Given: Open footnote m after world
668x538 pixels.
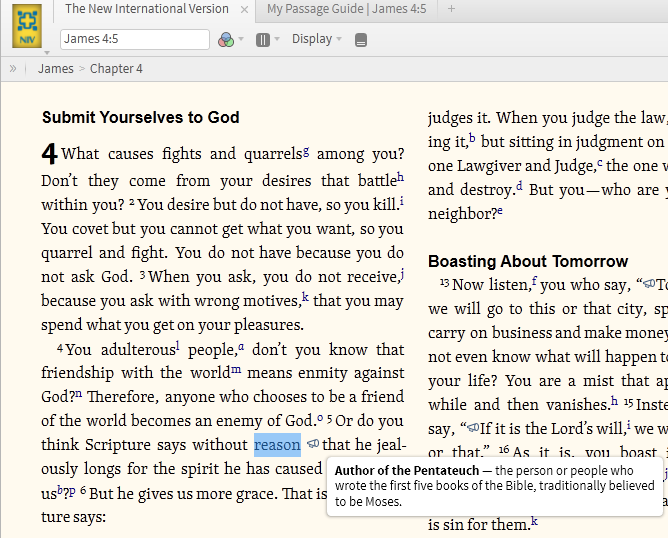Looking at the screenshot, I should [x=236, y=370].
